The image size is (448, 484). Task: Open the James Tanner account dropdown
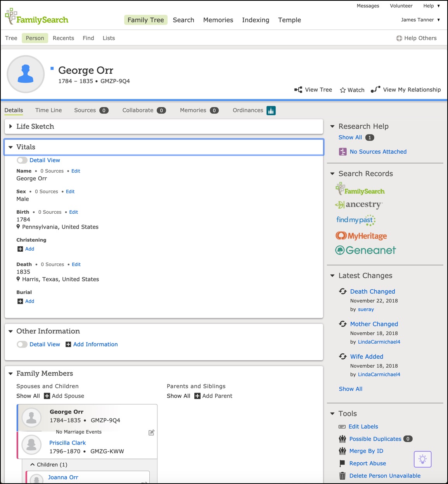click(420, 20)
